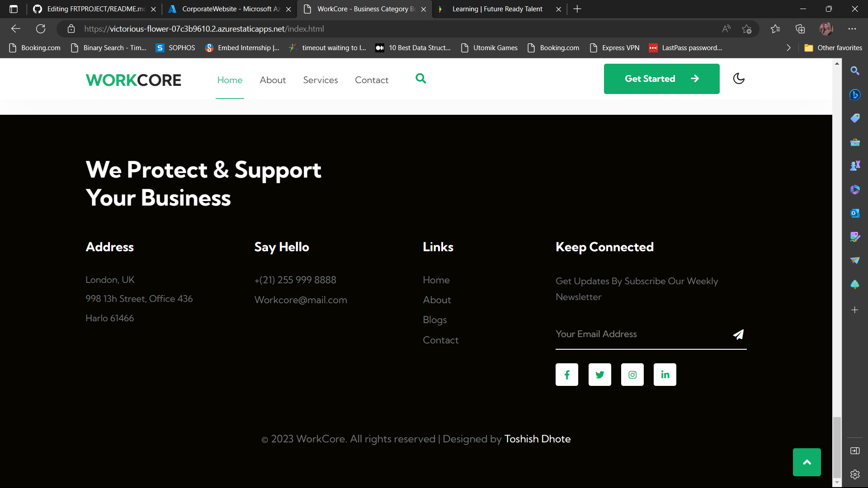This screenshot has width=868, height=488.
Task: Select Services in the WorkCore navigation
Action: [x=320, y=80]
